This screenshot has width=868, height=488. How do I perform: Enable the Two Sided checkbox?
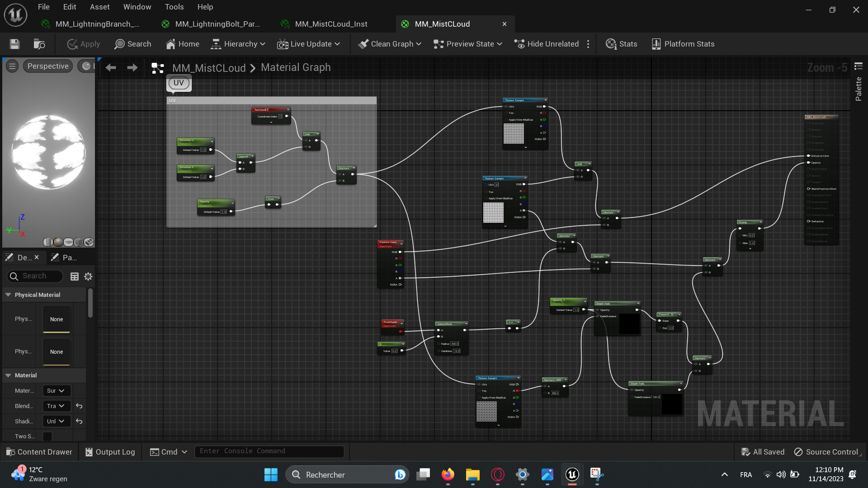(x=47, y=436)
